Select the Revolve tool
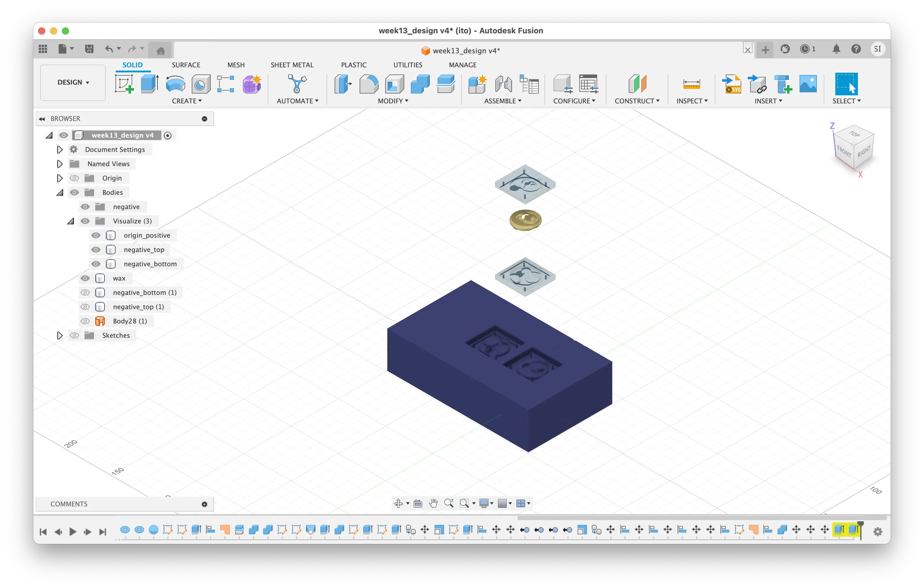This screenshot has width=924, height=588. click(175, 84)
